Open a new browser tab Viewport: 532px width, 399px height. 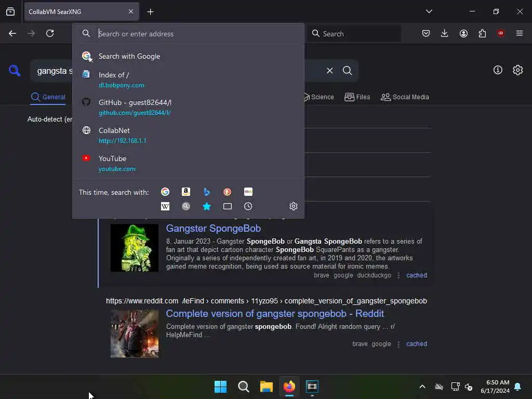pyautogui.click(x=150, y=12)
